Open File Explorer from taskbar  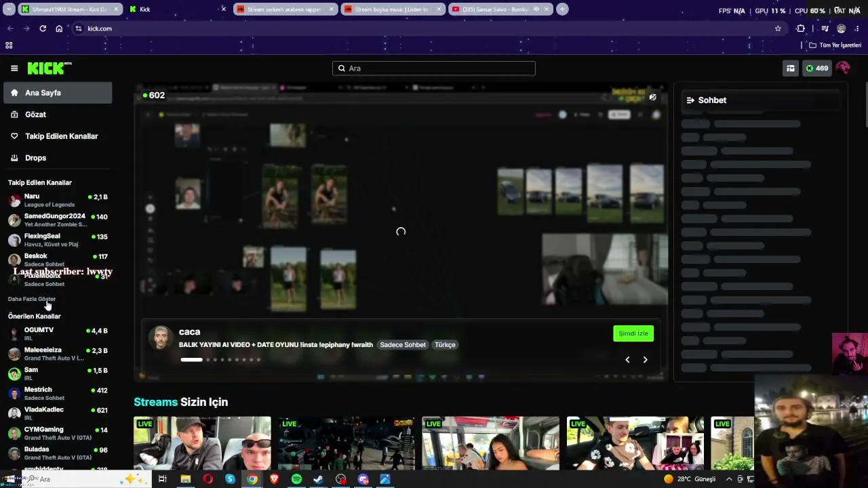pyautogui.click(x=185, y=479)
